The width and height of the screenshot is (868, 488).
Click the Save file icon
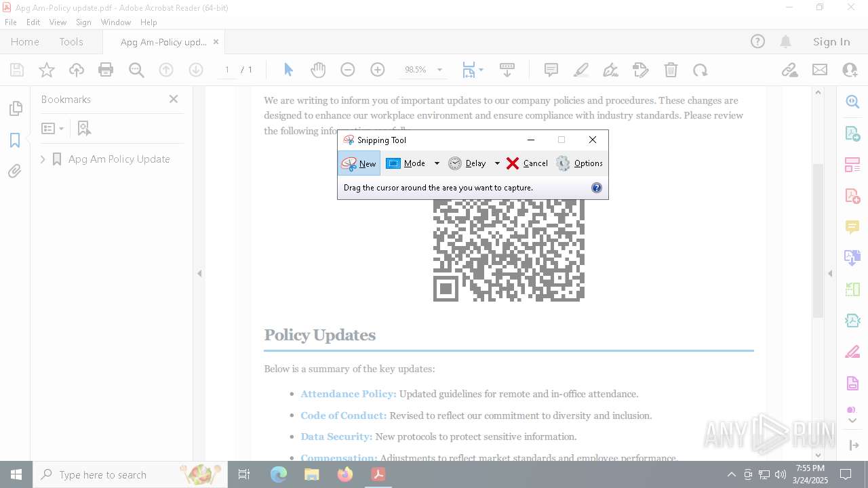[17, 70]
